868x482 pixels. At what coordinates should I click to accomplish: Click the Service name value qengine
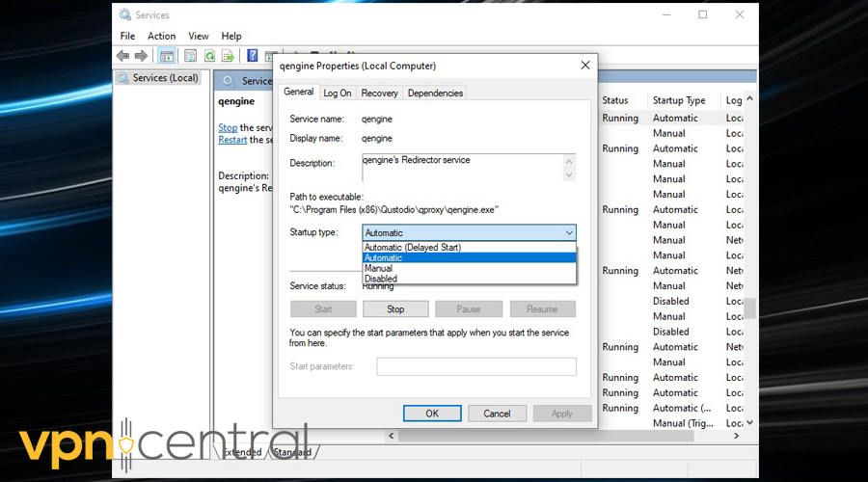click(x=377, y=119)
